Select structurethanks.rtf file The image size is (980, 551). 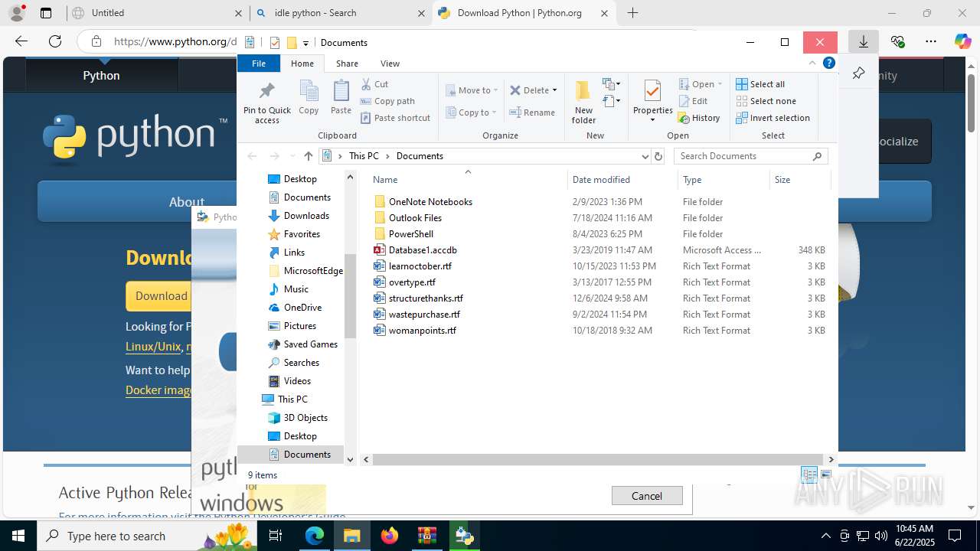[426, 298]
